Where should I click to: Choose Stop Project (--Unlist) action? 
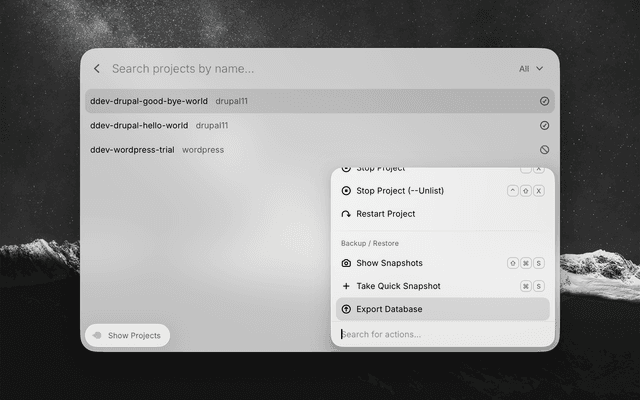[x=442, y=191]
